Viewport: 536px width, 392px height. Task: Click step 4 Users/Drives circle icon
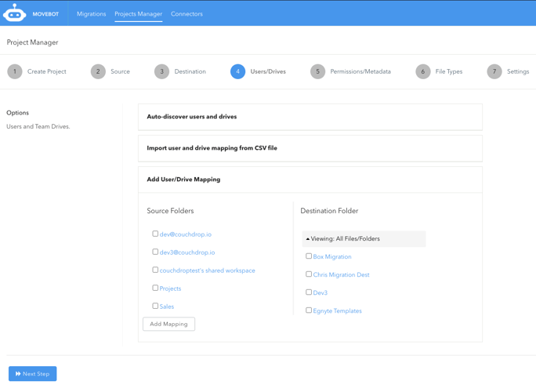click(237, 71)
